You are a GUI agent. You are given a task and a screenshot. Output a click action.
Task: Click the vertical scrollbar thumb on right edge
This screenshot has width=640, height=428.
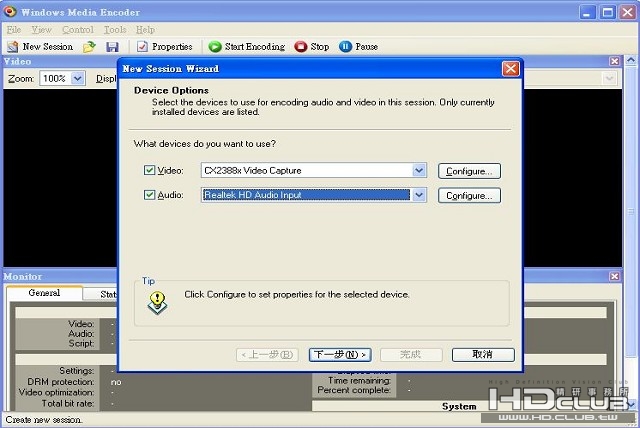pyautogui.click(x=631, y=212)
